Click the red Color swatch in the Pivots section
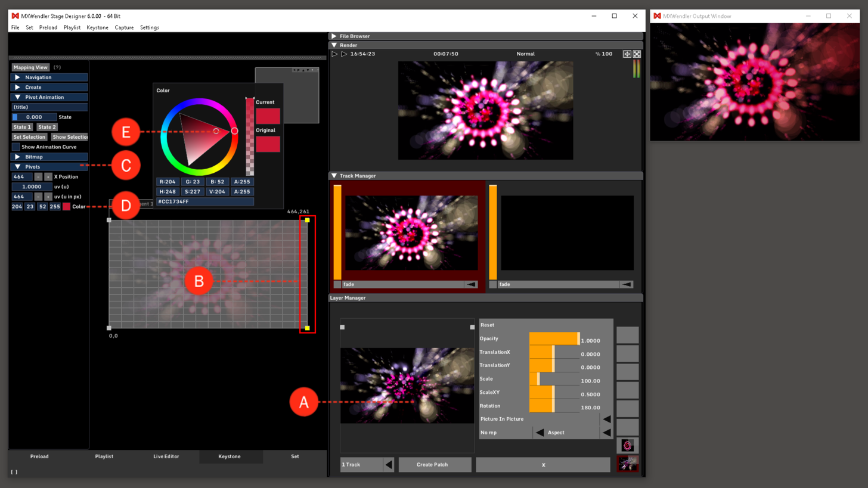Viewport: 868px width, 488px height. [66, 207]
